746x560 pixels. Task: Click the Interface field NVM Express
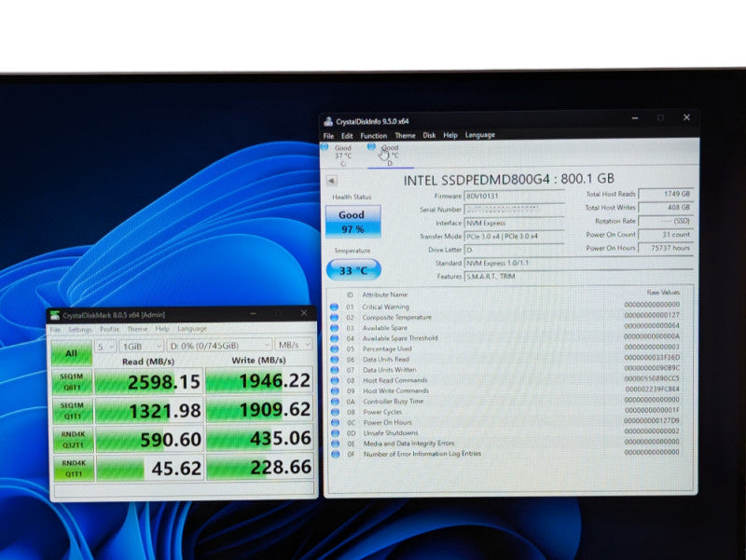pos(514,223)
